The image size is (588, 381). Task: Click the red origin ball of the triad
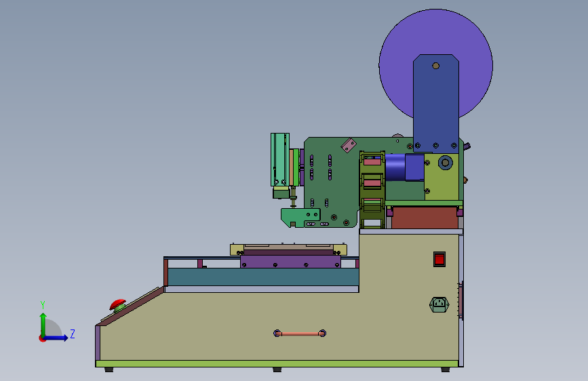(42, 338)
